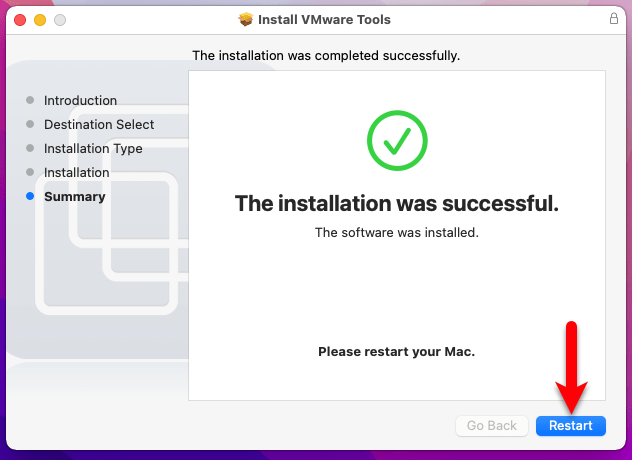
Task: Click the gray bullet beside Installation Type
Action: (x=30, y=148)
